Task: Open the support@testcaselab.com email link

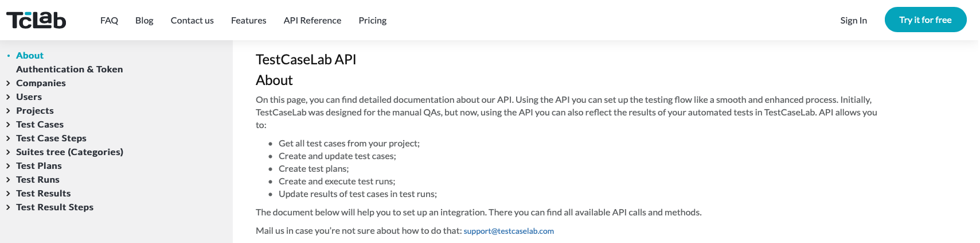Action: point(509,231)
